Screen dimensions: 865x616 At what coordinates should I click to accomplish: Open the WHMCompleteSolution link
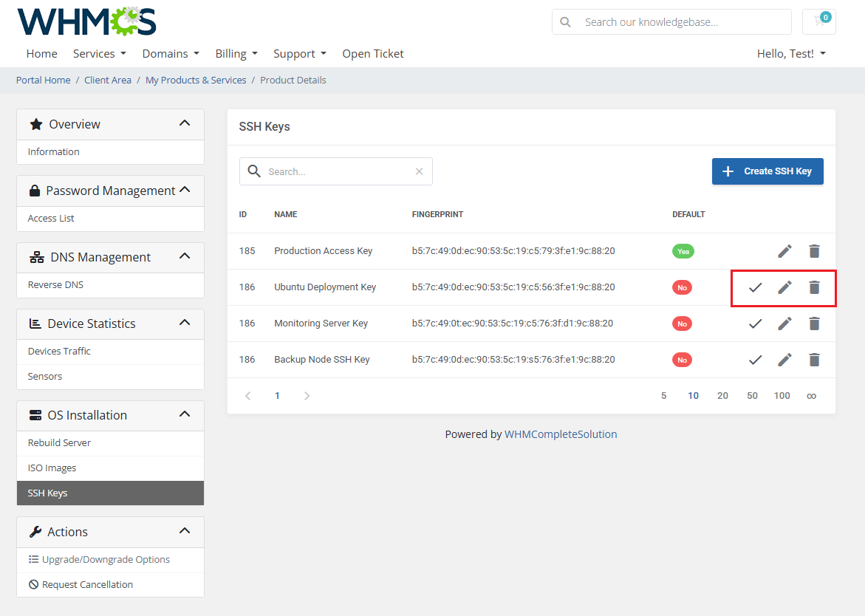[561, 434]
